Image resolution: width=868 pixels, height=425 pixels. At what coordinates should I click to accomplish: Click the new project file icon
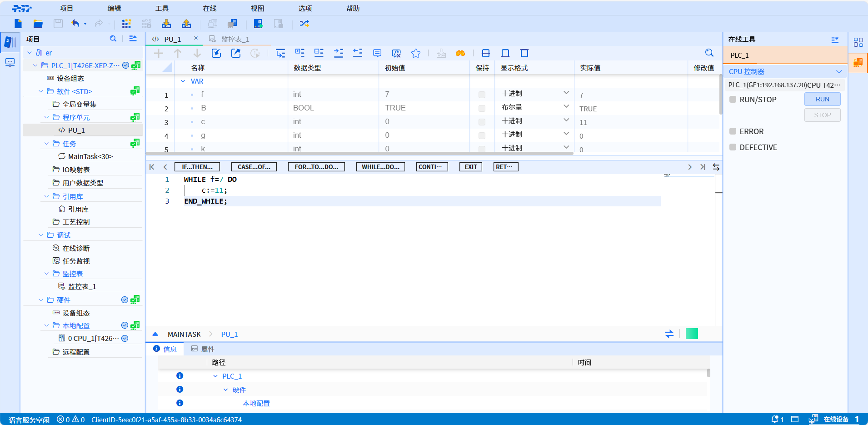[x=18, y=24]
